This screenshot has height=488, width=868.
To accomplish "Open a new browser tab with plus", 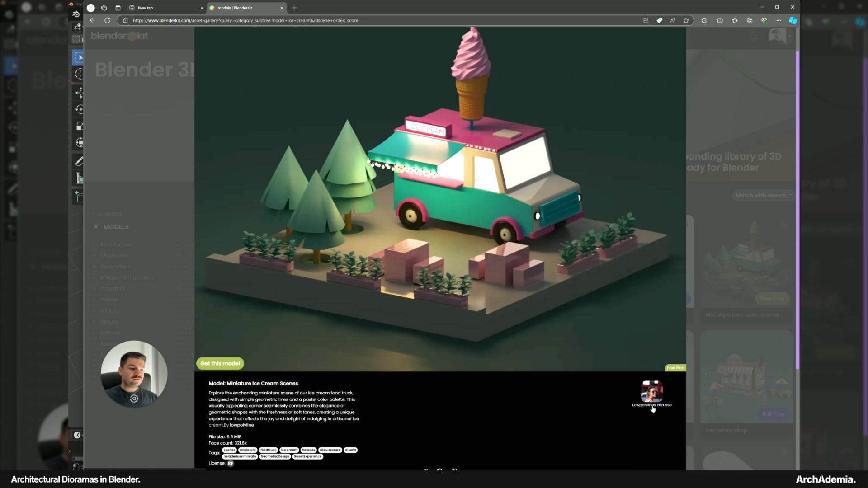I will click(x=294, y=8).
